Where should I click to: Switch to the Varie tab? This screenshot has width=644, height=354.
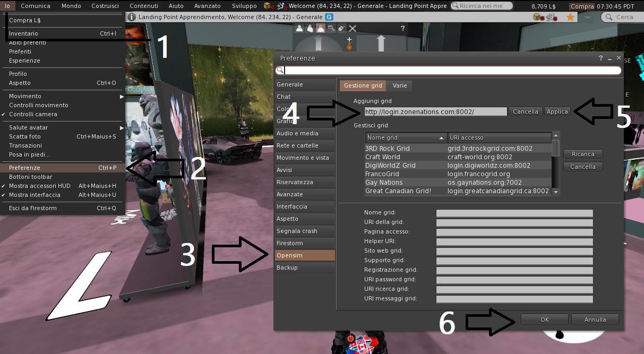pos(399,85)
